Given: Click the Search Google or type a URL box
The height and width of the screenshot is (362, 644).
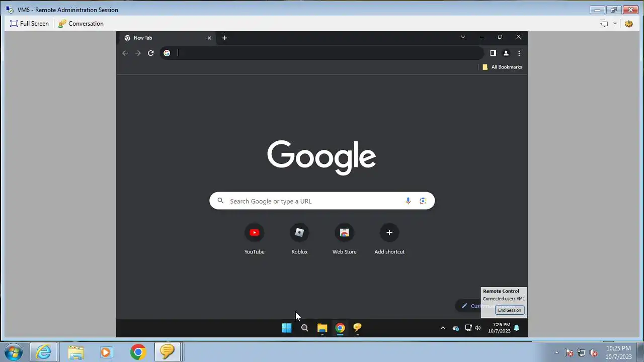Looking at the screenshot, I should point(322,201).
